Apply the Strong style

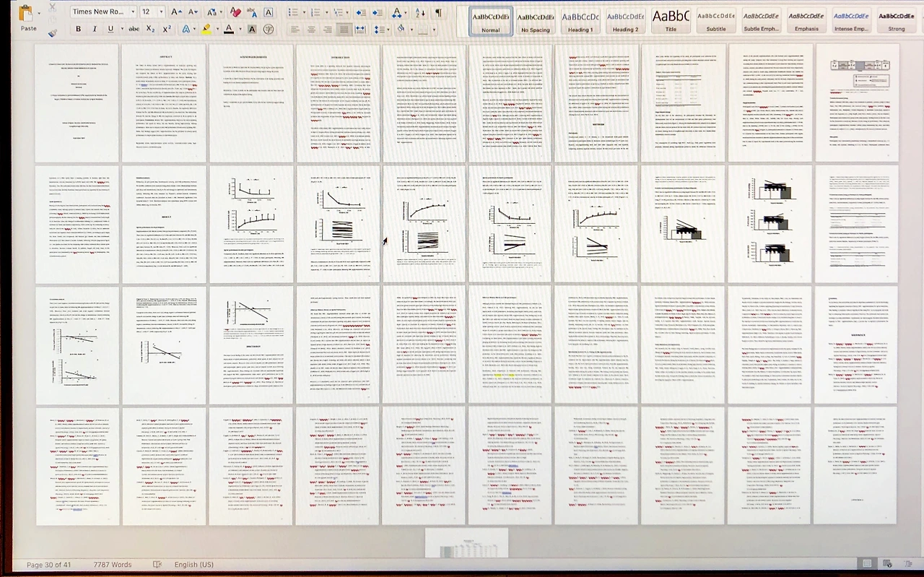click(897, 19)
